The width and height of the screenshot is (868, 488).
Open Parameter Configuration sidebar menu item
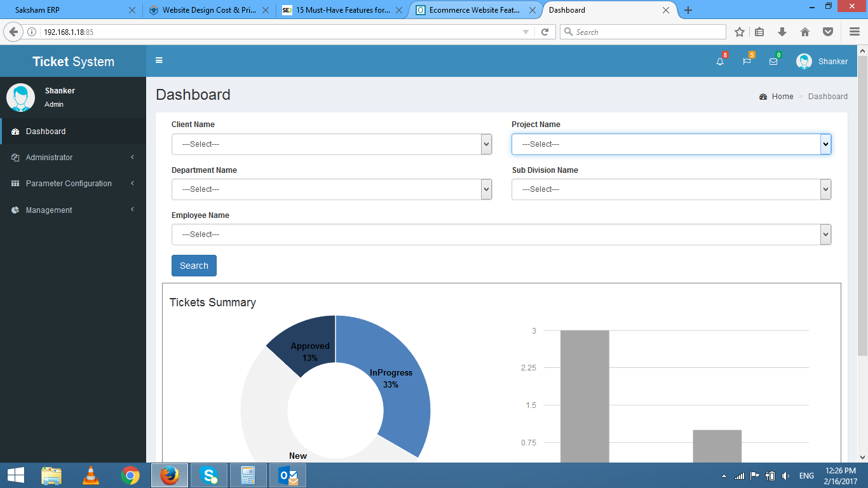(73, 184)
